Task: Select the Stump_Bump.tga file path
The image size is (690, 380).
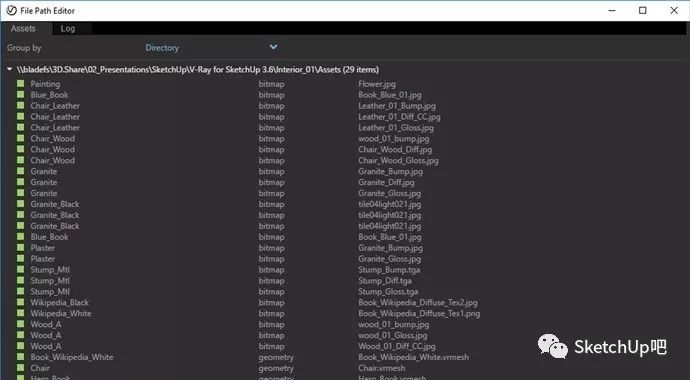Action: tap(389, 270)
